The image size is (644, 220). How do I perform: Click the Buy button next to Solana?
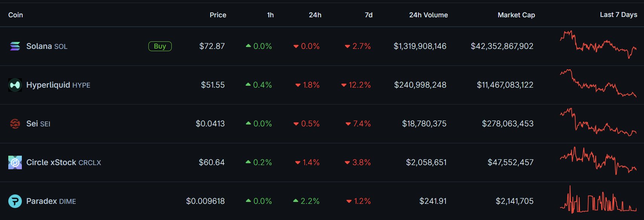(x=160, y=46)
